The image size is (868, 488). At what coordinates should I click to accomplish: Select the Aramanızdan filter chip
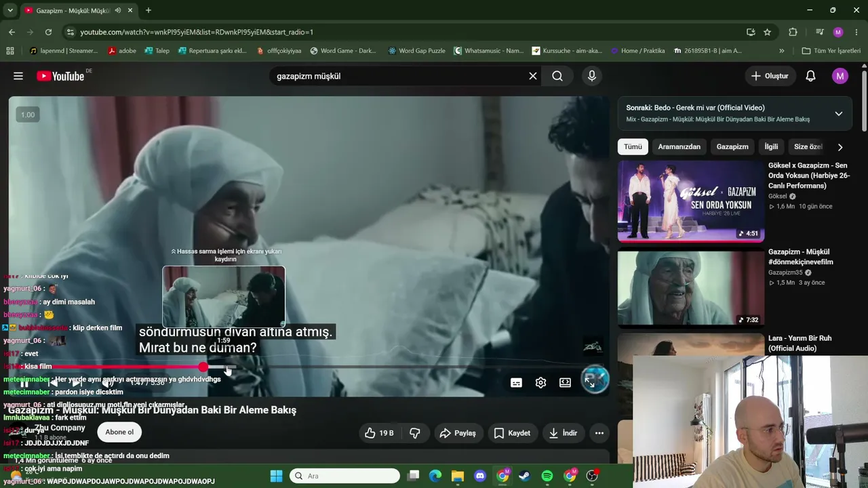tap(679, 147)
